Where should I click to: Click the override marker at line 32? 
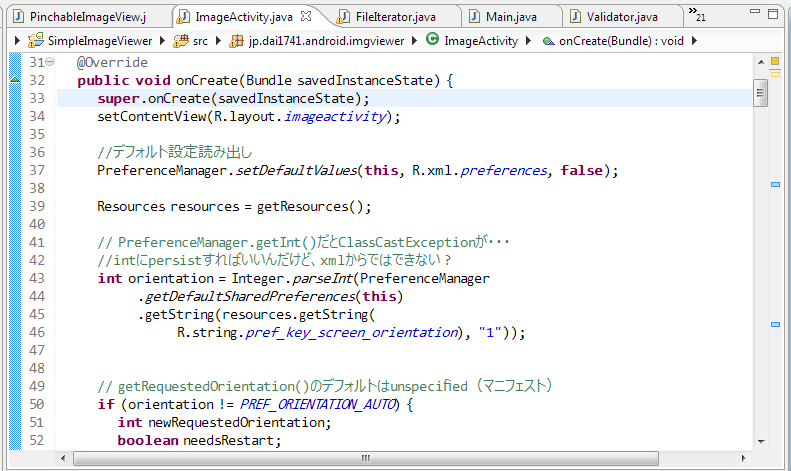[15, 80]
